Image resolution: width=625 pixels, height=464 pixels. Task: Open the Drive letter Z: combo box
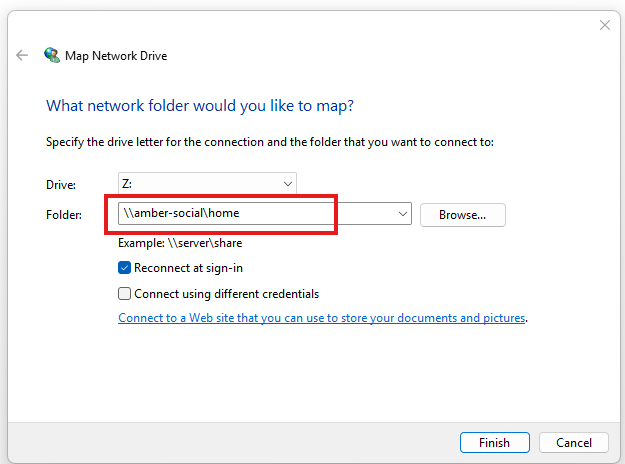207,183
